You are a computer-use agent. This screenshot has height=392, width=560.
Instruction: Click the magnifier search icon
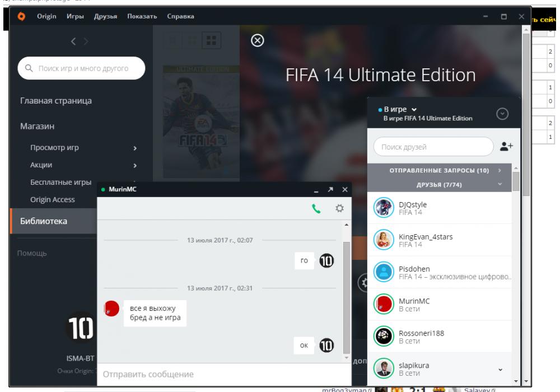[29, 68]
